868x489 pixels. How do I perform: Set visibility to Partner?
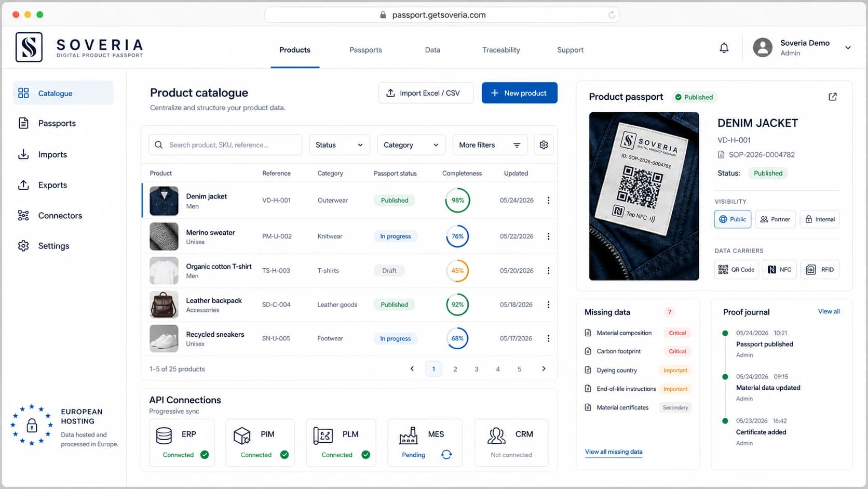coord(775,219)
